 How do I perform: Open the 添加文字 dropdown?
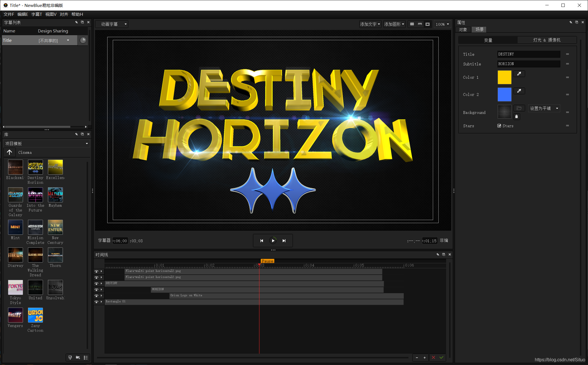(x=370, y=24)
